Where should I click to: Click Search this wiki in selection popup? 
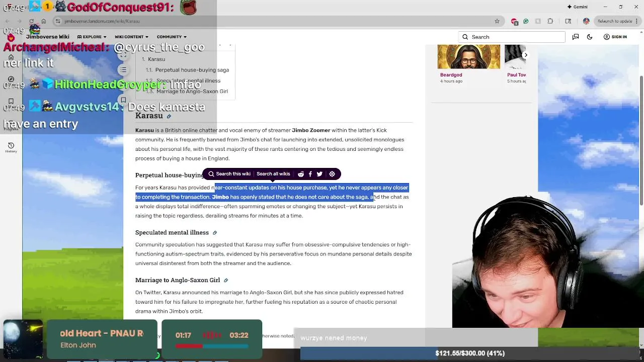pyautogui.click(x=229, y=174)
